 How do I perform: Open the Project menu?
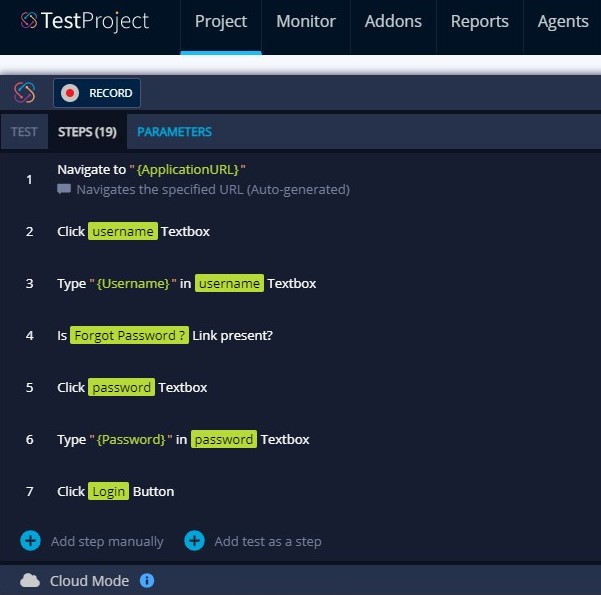[220, 21]
